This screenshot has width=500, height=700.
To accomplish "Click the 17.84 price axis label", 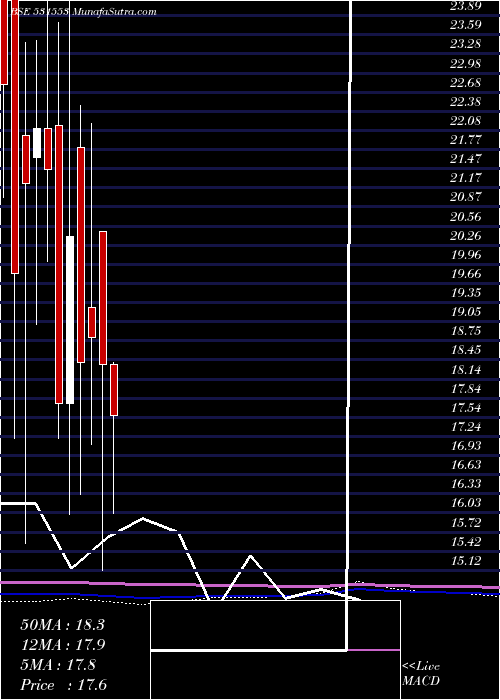I will pyautogui.click(x=465, y=389).
